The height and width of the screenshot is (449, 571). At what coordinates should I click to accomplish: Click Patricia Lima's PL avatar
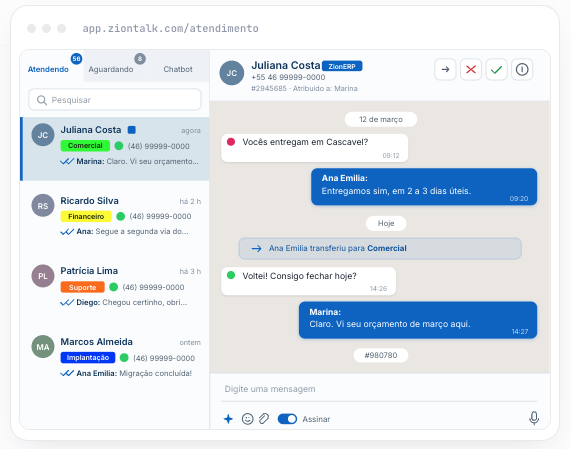pyautogui.click(x=43, y=276)
